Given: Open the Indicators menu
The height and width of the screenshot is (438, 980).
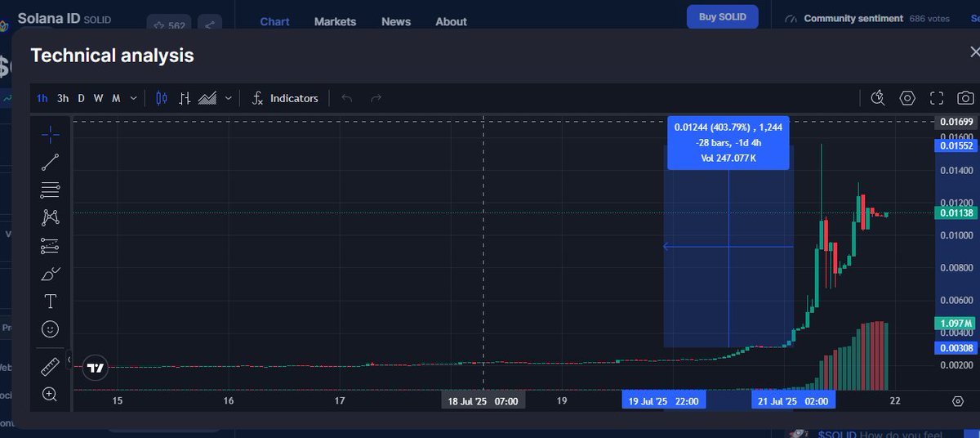Looking at the screenshot, I should point(285,98).
